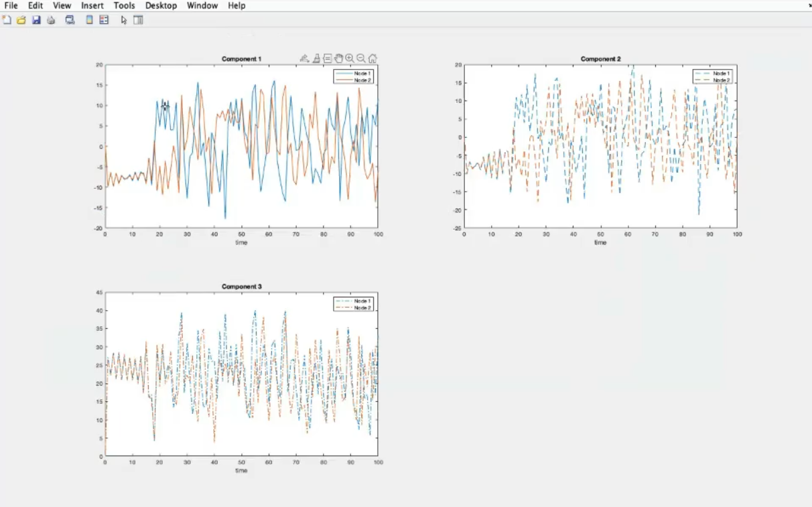The image size is (812, 507).
Task: Toggle the Pan hand tool on Component 1
Action: [338, 59]
